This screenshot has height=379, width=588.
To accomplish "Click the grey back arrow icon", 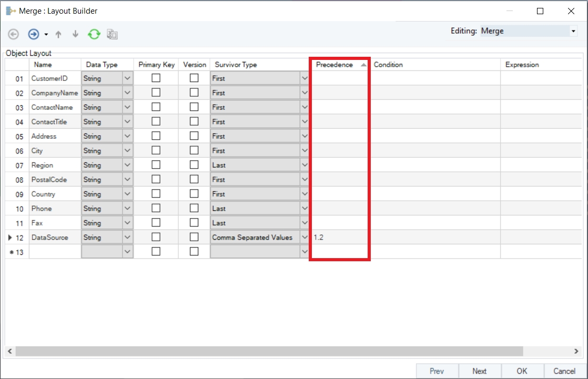I will (14, 34).
